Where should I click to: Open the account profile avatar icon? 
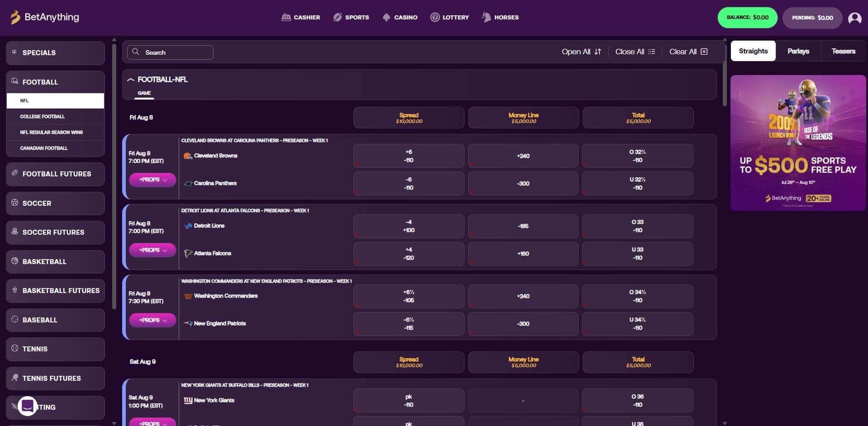(x=854, y=18)
